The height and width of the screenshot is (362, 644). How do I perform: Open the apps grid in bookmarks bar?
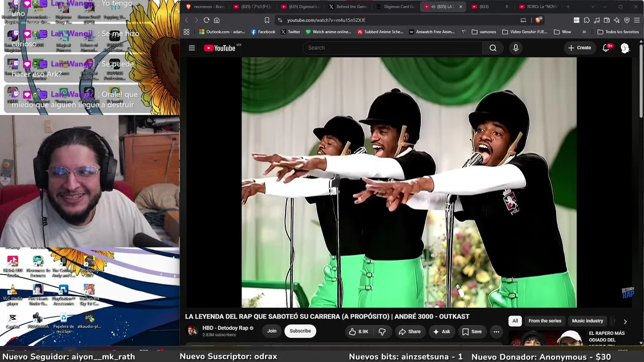(186, 32)
